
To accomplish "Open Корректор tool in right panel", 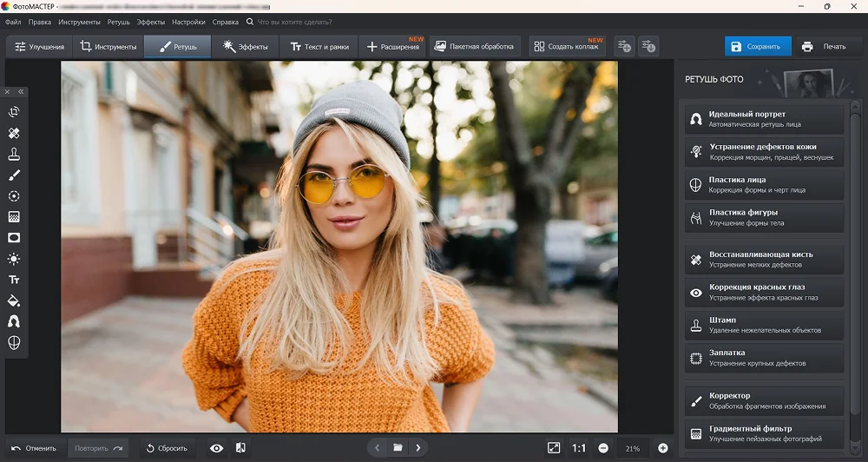I will [764, 400].
